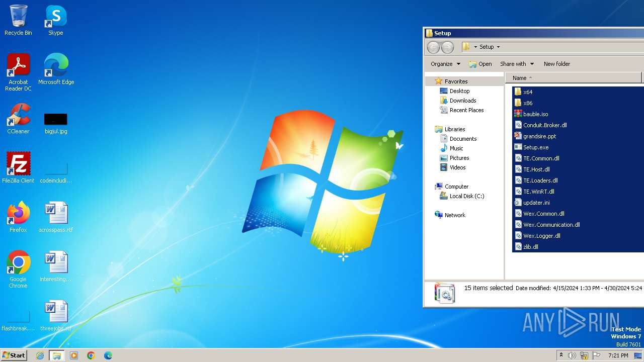Screen dimensions: 644x362
Task: Launch Microsoft Edge desktop shortcut
Action: point(56,69)
